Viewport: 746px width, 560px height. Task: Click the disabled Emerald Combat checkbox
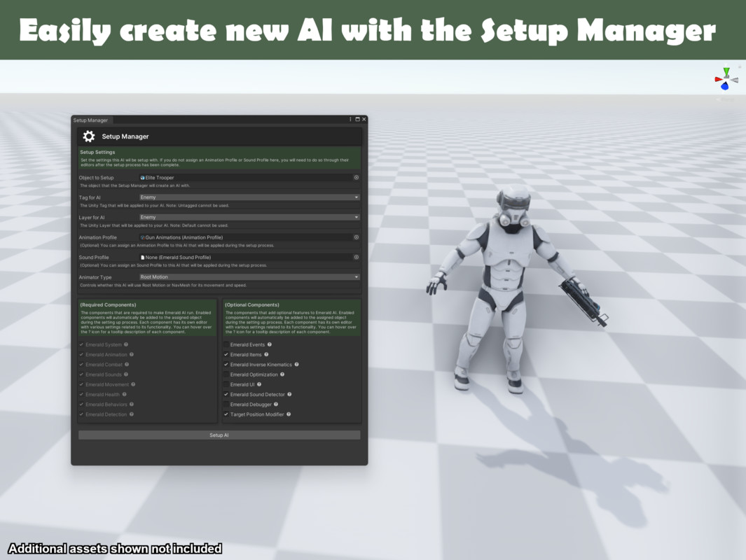point(82,365)
